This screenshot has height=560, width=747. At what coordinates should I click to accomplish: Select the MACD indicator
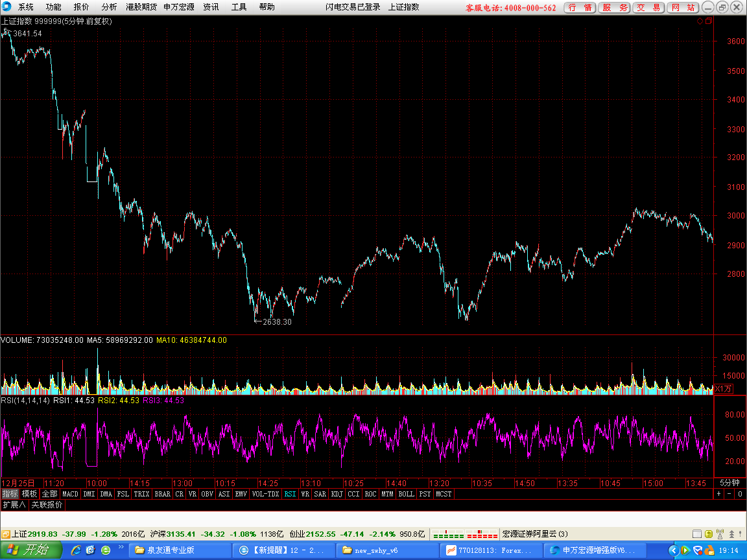click(x=70, y=494)
